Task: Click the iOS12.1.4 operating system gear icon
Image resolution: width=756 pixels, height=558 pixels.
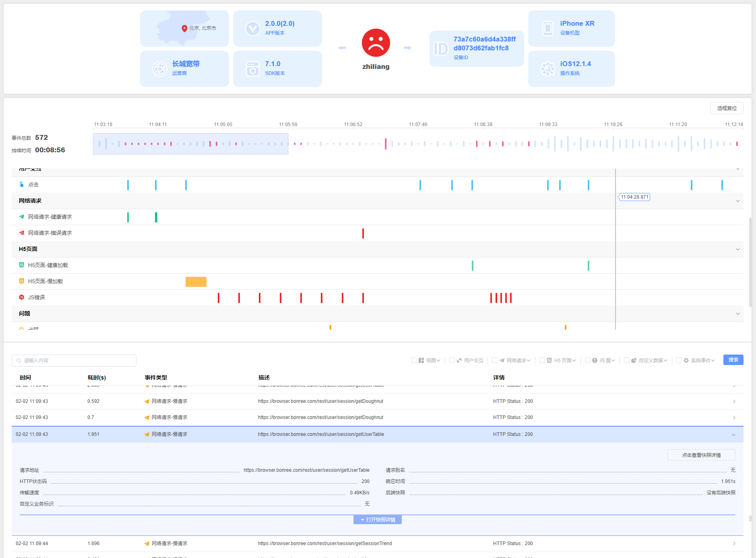Action: tap(547, 68)
